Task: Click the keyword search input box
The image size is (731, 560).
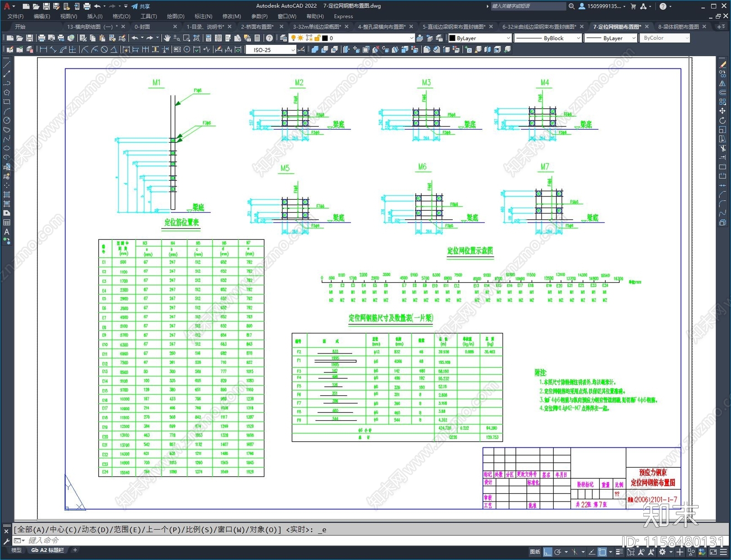Action: pos(528,6)
